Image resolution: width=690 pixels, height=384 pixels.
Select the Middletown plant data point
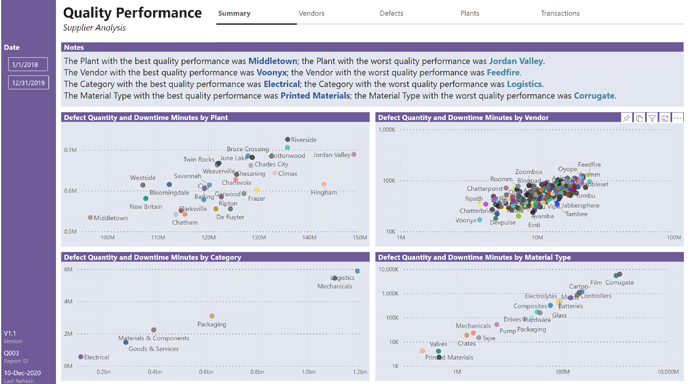coord(90,218)
